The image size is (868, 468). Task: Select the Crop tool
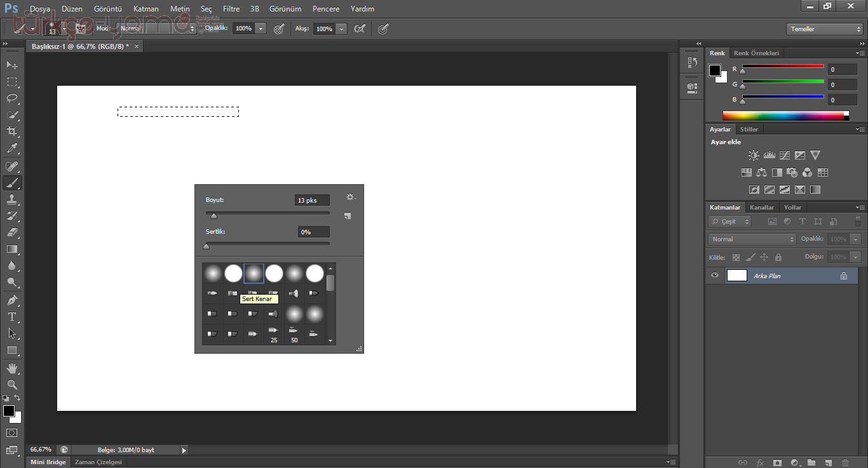pyautogui.click(x=12, y=131)
